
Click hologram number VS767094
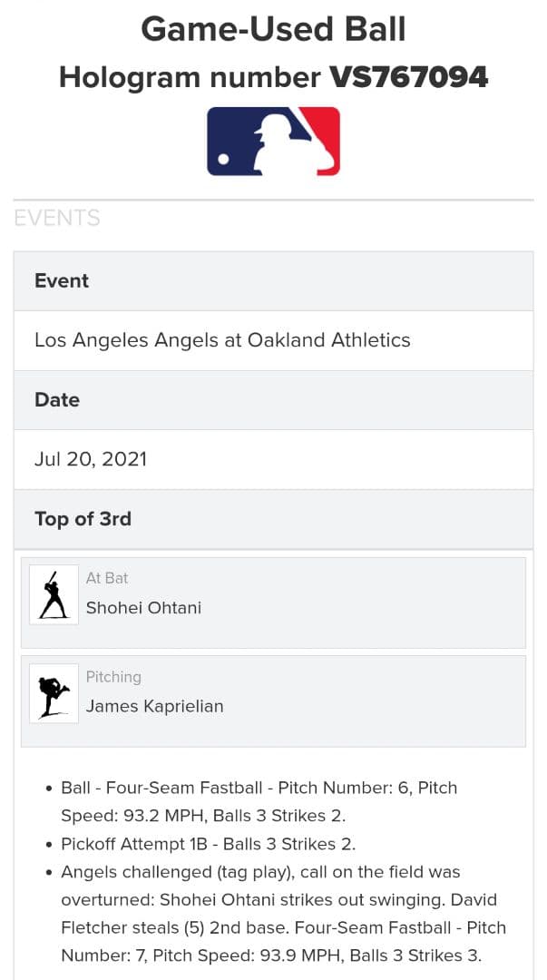(x=408, y=77)
